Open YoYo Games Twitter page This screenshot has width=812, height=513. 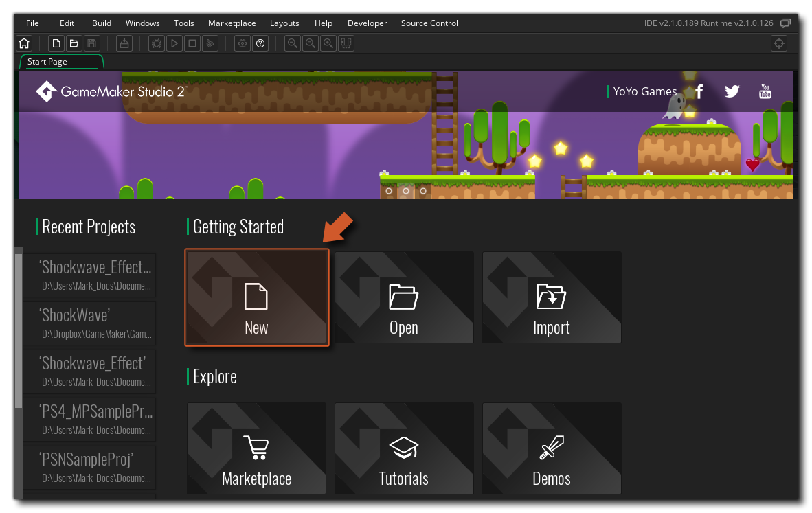pos(732,91)
